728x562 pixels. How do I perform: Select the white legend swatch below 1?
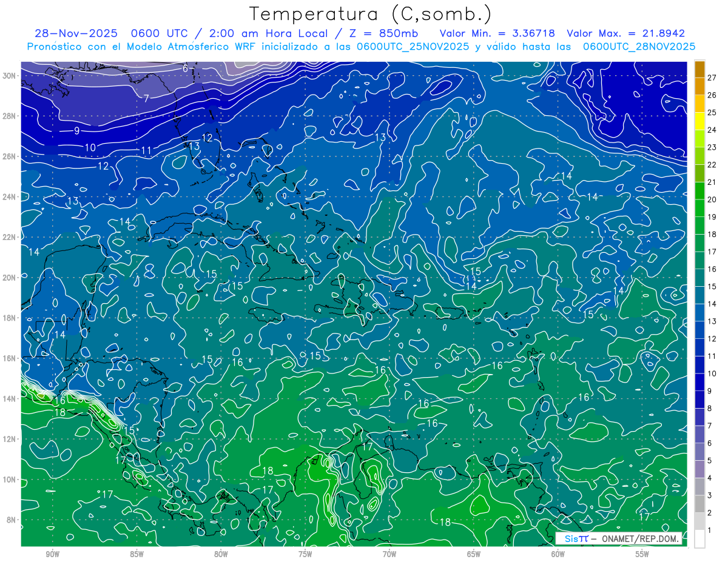pyautogui.click(x=699, y=539)
